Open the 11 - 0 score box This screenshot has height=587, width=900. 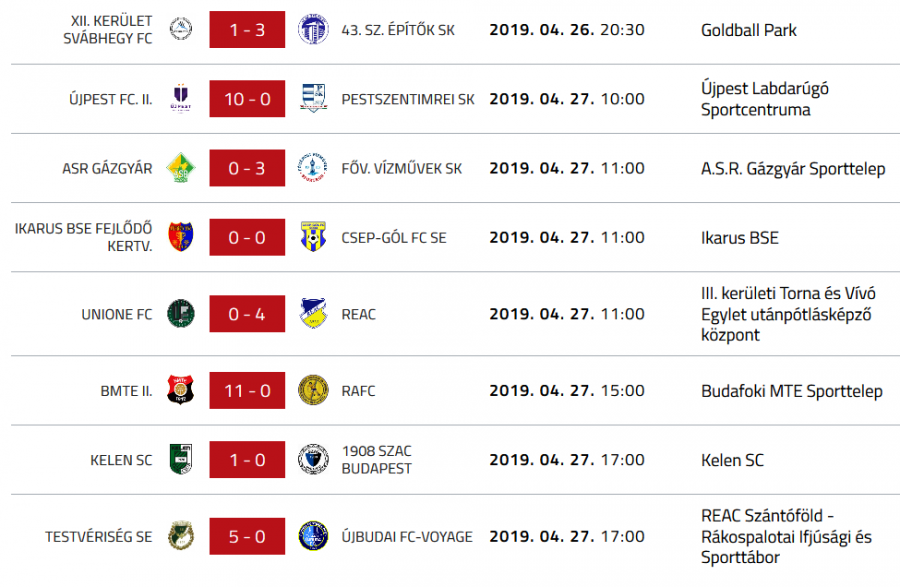click(x=247, y=391)
